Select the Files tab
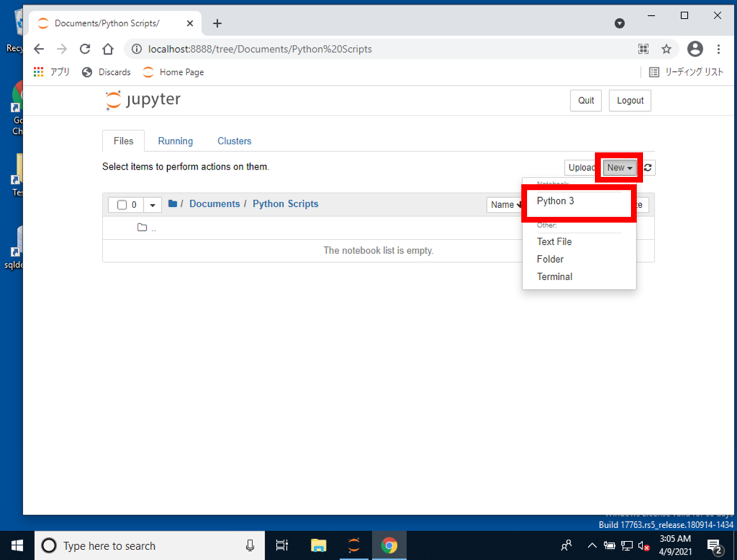Screen dimensions: 737x560 123,141
